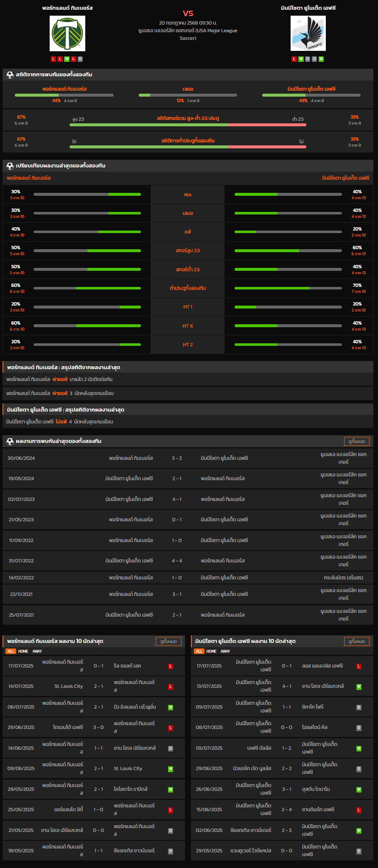Click the 2 - 2 score on 29/06/2025 Minnesota row
378x868 pixels.
click(287, 768)
